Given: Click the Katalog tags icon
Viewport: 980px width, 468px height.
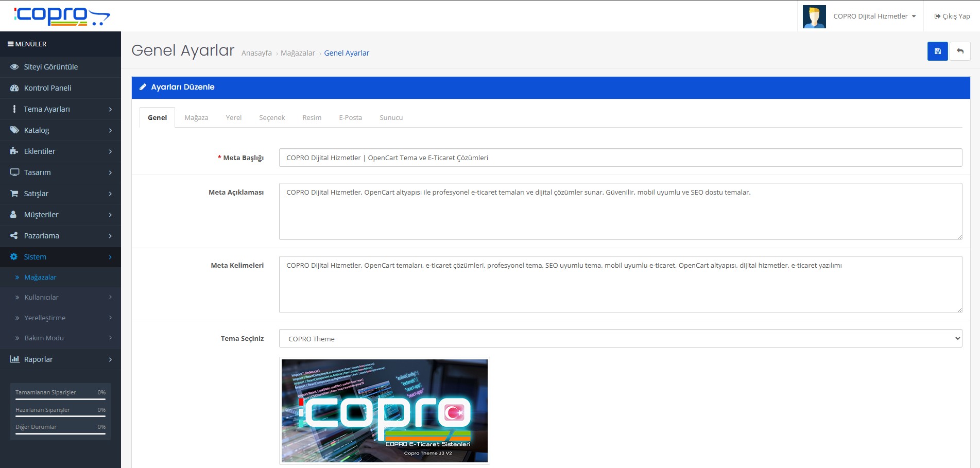Looking at the screenshot, I should (14, 130).
